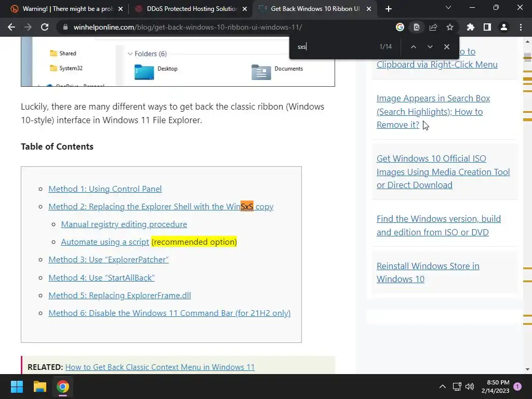Open Method 6 Disable Command Bar link

[x=170, y=313]
